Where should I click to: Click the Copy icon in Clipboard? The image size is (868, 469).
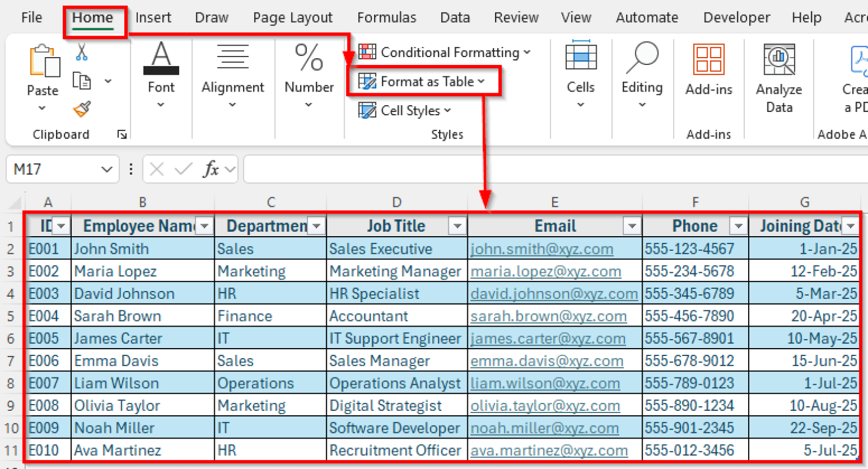(x=82, y=81)
